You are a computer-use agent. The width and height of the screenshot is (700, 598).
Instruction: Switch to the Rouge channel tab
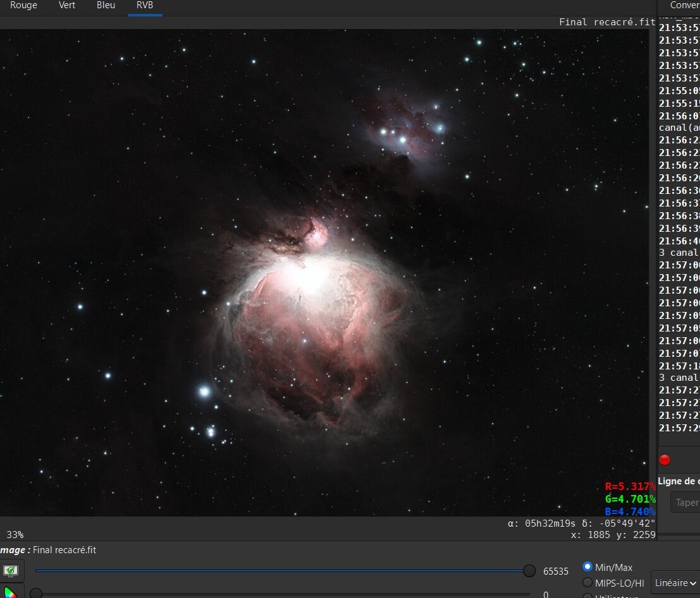23,5
